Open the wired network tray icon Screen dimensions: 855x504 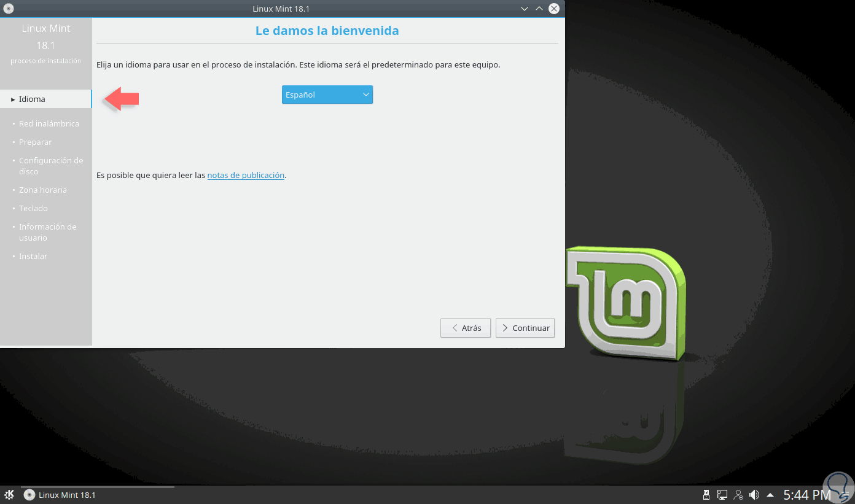point(722,494)
